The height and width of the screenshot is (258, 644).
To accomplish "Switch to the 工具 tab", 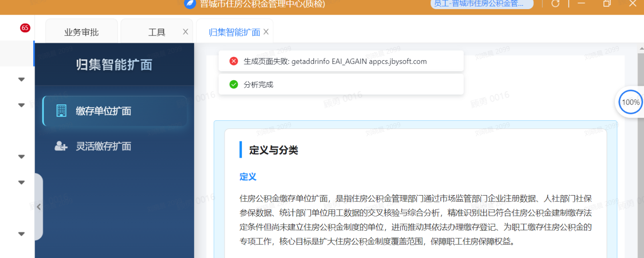I will 157,32.
